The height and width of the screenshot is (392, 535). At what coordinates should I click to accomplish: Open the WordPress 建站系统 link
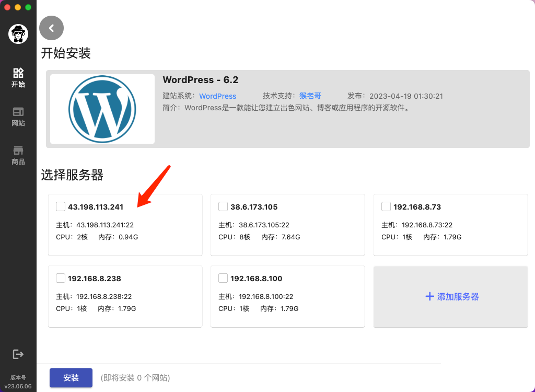[218, 96]
